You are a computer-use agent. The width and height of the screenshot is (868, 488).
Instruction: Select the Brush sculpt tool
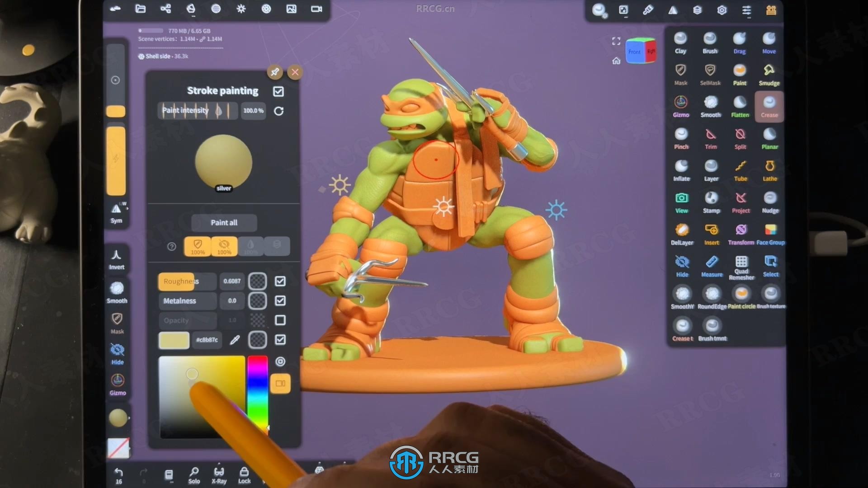(710, 43)
